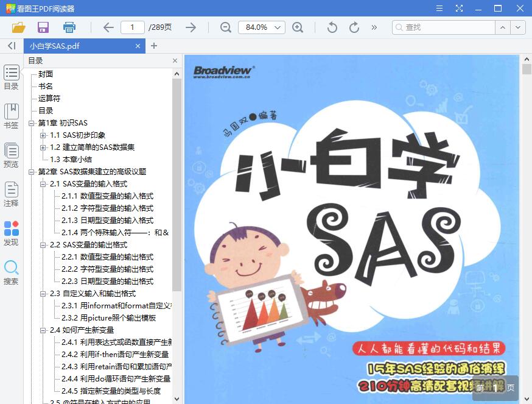Collapse the 2.2 SAS变量的输出格式 node
Viewport: 532px width, 404px height.
pyautogui.click(x=43, y=245)
